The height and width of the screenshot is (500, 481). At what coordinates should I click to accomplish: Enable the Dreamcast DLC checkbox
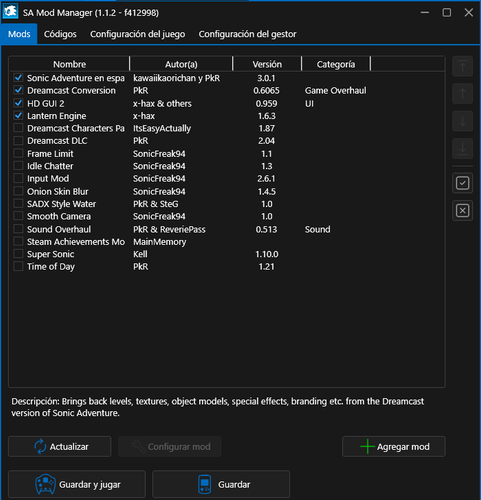coord(18,141)
